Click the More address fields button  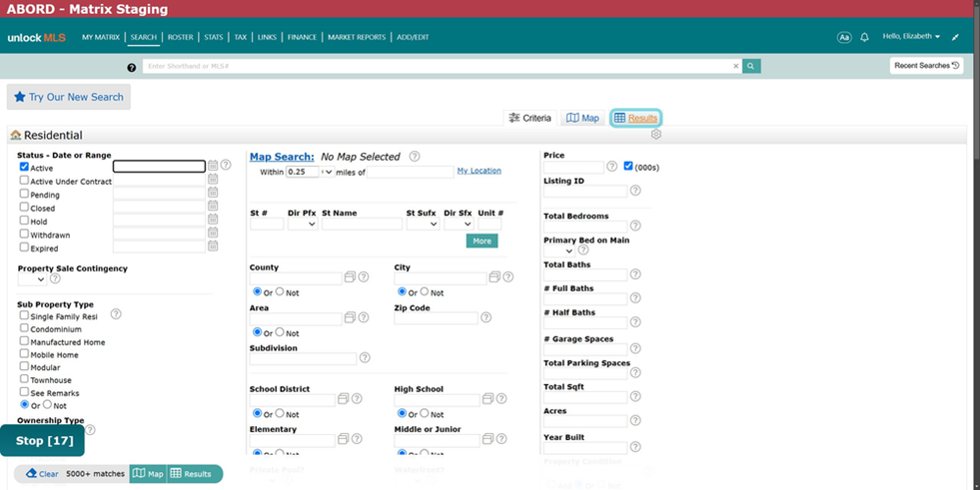[482, 241]
